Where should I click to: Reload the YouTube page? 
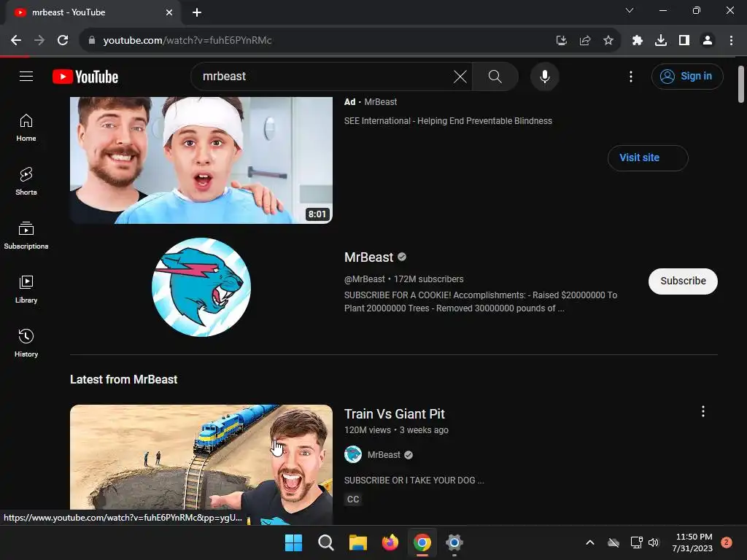pos(63,41)
